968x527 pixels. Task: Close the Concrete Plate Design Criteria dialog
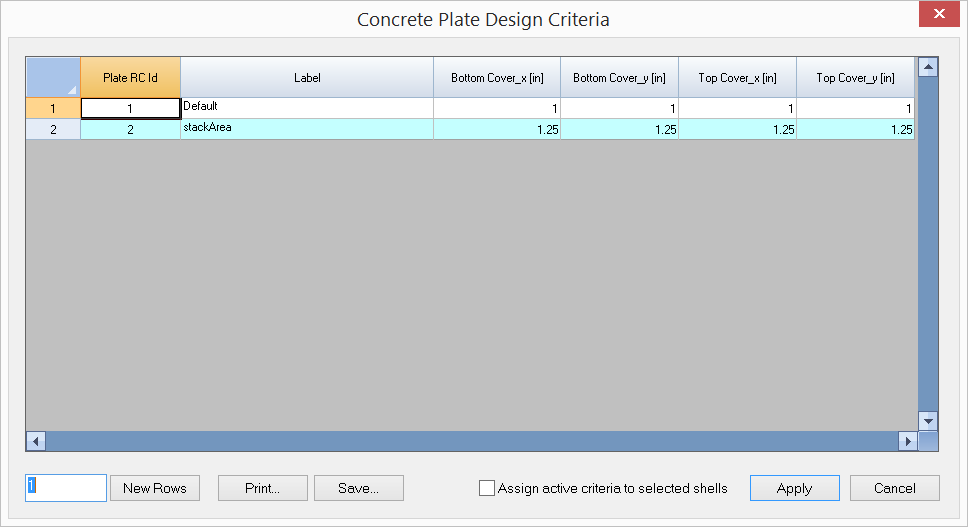coord(939,14)
